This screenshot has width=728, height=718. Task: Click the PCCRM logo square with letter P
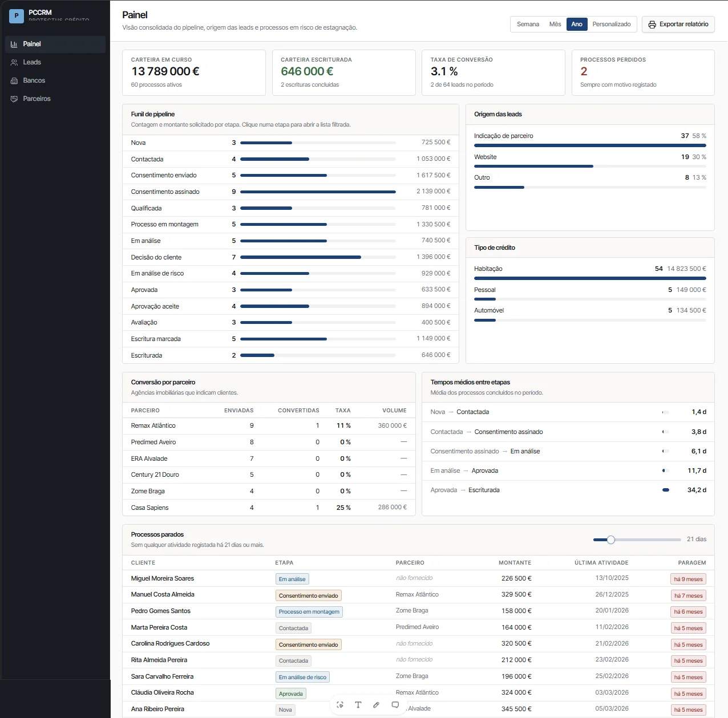[x=17, y=16]
